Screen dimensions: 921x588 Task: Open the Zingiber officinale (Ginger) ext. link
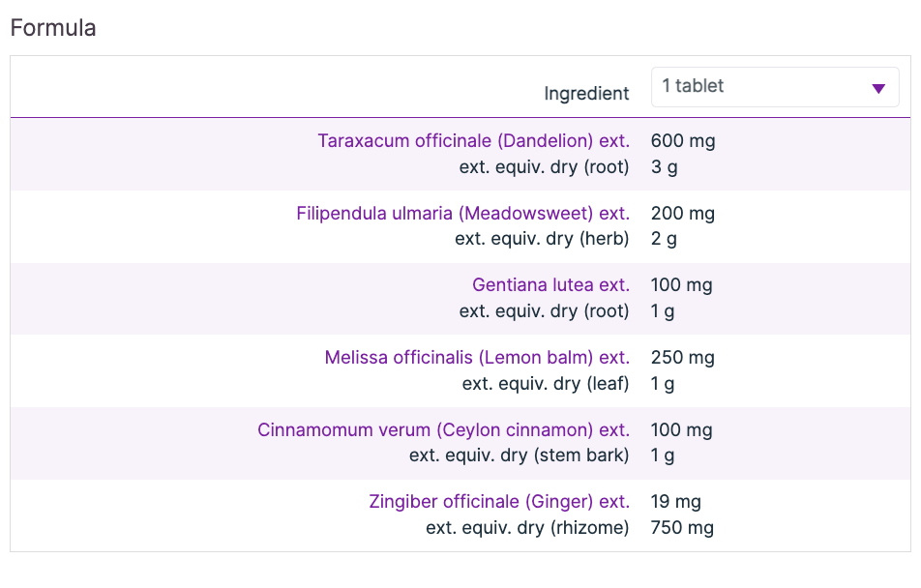pos(499,502)
